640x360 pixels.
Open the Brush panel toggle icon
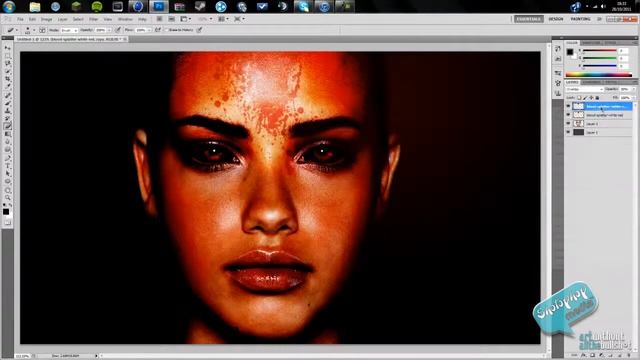tap(42, 30)
